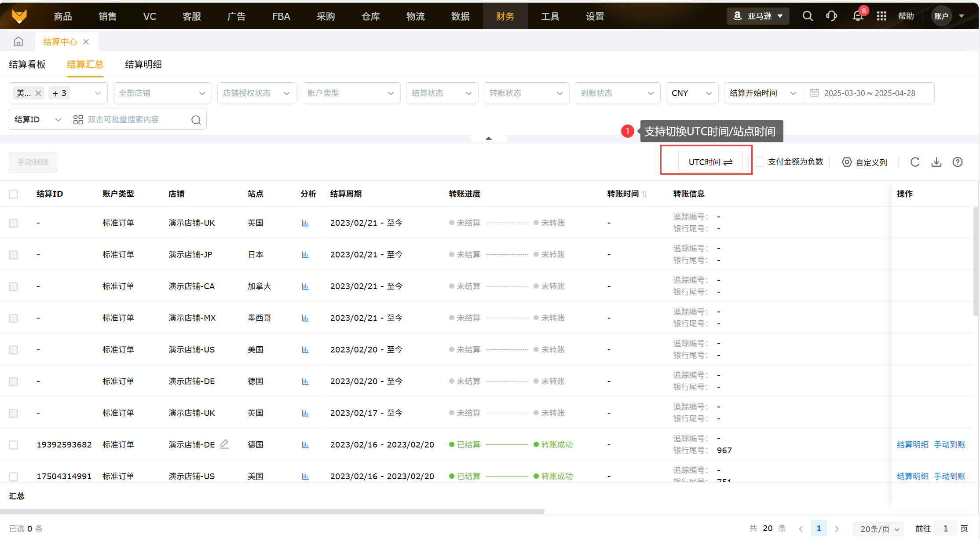
Task: Select checkbox for settlement 19392593682
Action: click(14, 445)
